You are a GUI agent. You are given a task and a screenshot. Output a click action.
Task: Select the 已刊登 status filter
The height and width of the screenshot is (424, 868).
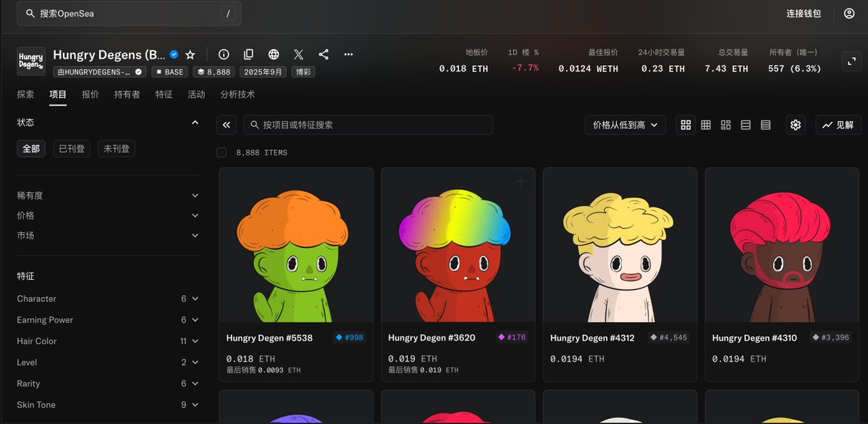tap(72, 149)
